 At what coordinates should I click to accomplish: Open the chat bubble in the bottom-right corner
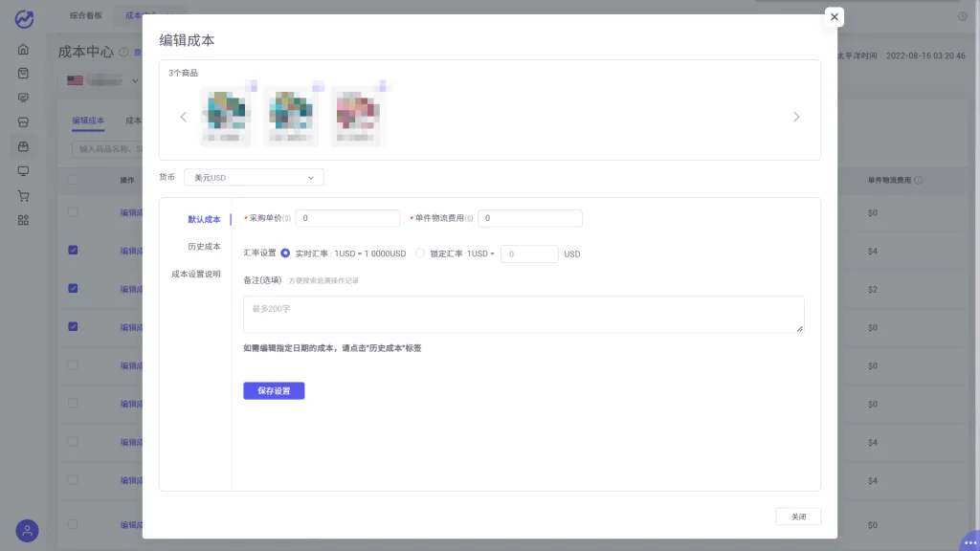970,541
